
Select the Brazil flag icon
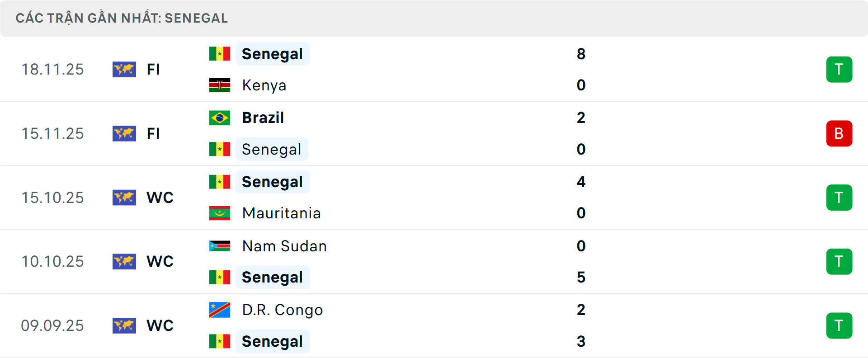[220, 118]
